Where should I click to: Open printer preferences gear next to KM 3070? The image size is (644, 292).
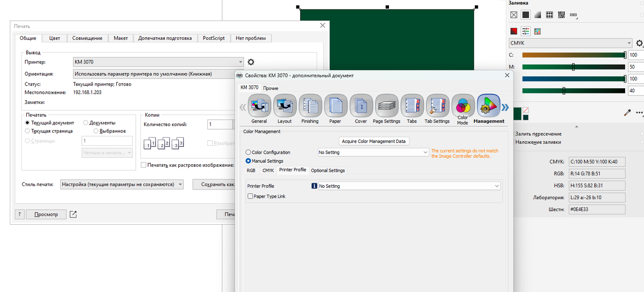251,62
